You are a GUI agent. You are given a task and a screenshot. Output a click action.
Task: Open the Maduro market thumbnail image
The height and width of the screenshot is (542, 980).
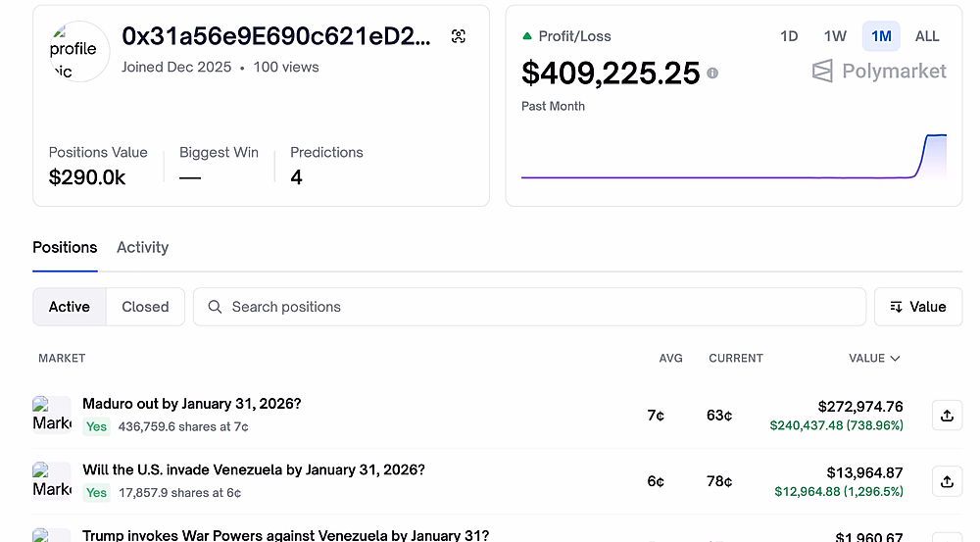pos(52,415)
